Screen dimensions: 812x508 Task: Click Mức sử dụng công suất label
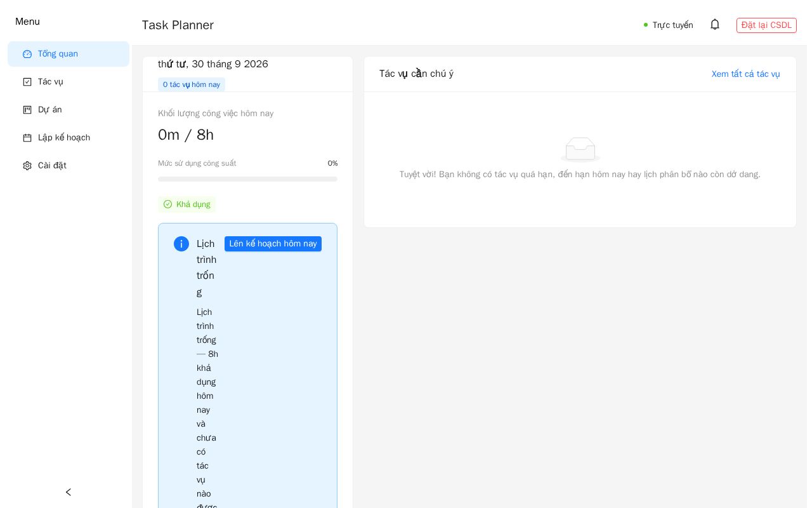click(197, 164)
